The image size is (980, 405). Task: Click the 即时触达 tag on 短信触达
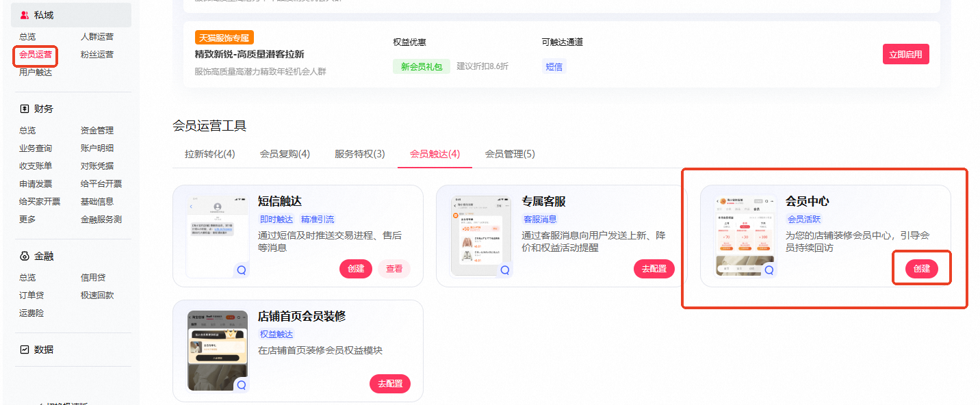click(x=277, y=220)
